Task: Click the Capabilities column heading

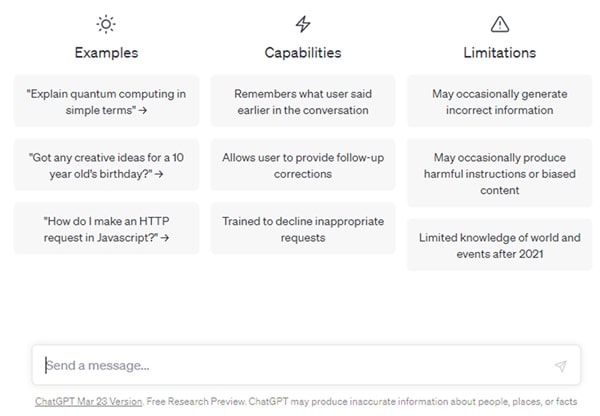Action: [x=302, y=52]
